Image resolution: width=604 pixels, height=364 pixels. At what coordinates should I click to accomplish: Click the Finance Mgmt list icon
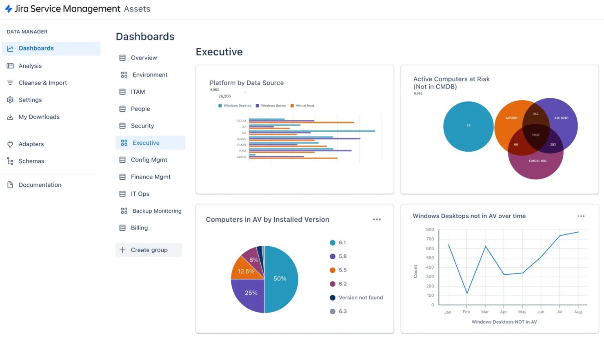pyautogui.click(x=122, y=177)
